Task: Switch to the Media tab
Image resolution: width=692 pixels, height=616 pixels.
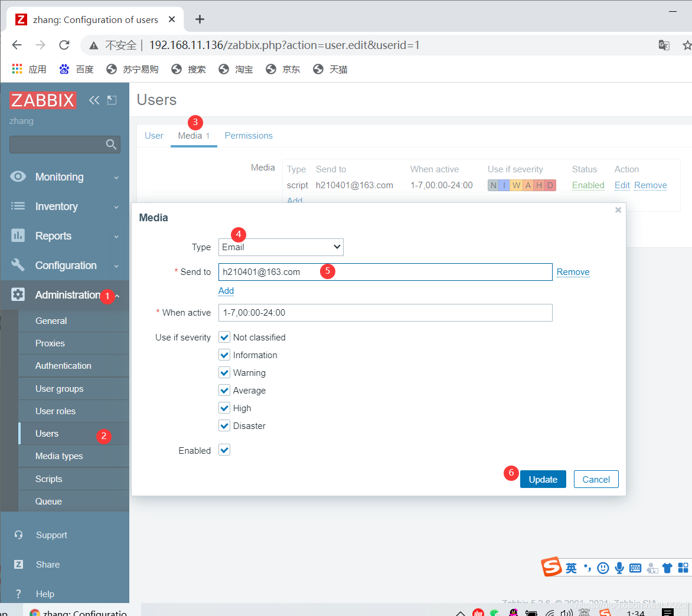Action: (193, 136)
